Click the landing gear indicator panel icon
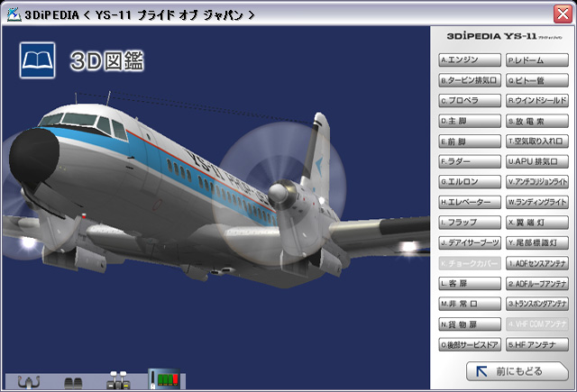This screenshot has width=577, height=392. click(164, 378)
